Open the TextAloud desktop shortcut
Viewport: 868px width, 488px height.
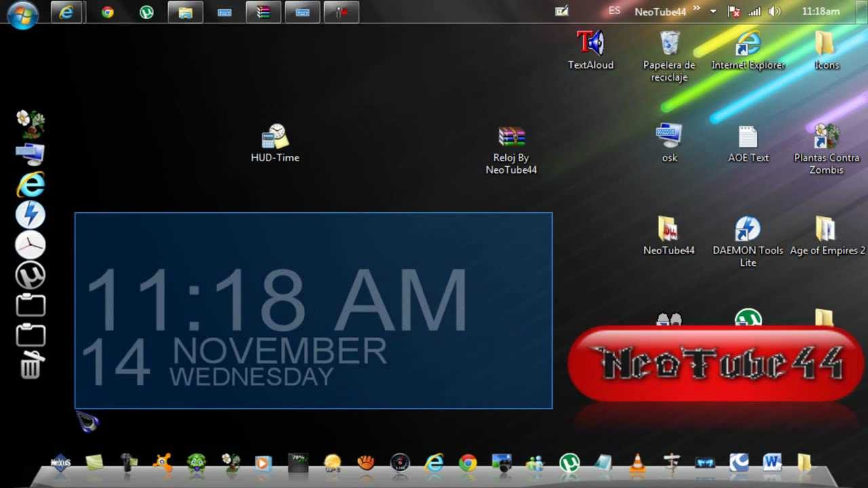point(591,50)
